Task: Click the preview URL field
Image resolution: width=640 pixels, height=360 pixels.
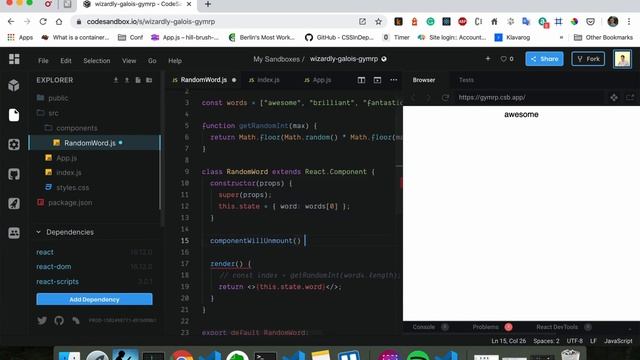Action: (x=529, y=98)
